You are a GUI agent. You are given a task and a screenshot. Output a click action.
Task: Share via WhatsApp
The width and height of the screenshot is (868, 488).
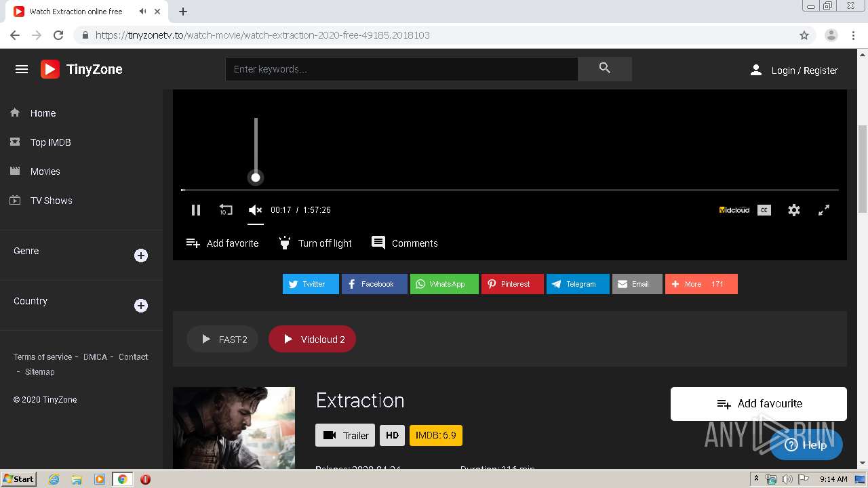tap(444, 284)
